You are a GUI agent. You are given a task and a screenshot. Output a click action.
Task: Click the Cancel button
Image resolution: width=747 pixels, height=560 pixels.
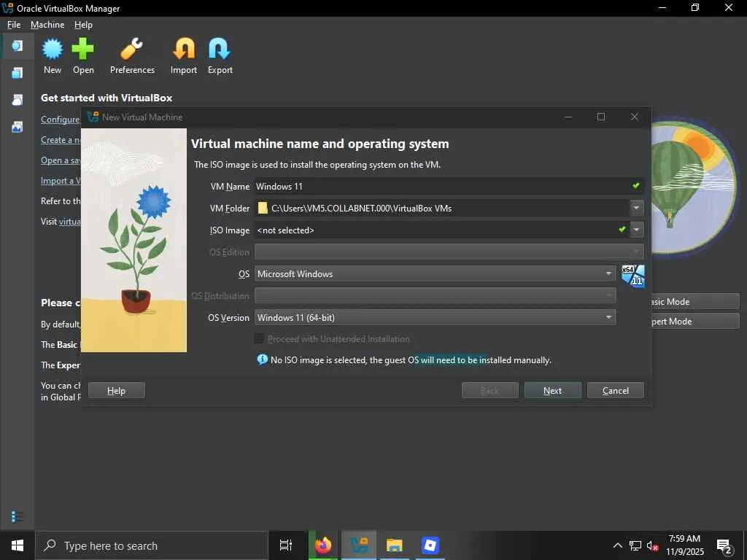(616, 391)
